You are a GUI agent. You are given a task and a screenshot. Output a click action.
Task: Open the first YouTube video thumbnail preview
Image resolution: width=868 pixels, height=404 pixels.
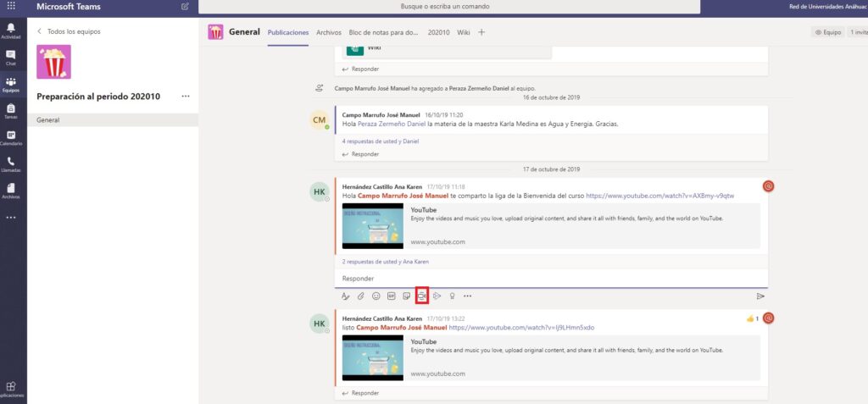pos(372,224)
